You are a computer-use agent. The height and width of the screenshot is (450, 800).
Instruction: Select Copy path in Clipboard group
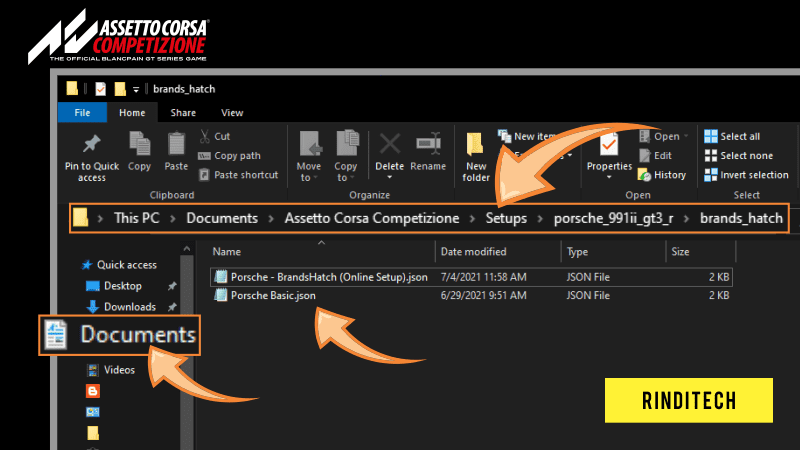tap(230, 156)
